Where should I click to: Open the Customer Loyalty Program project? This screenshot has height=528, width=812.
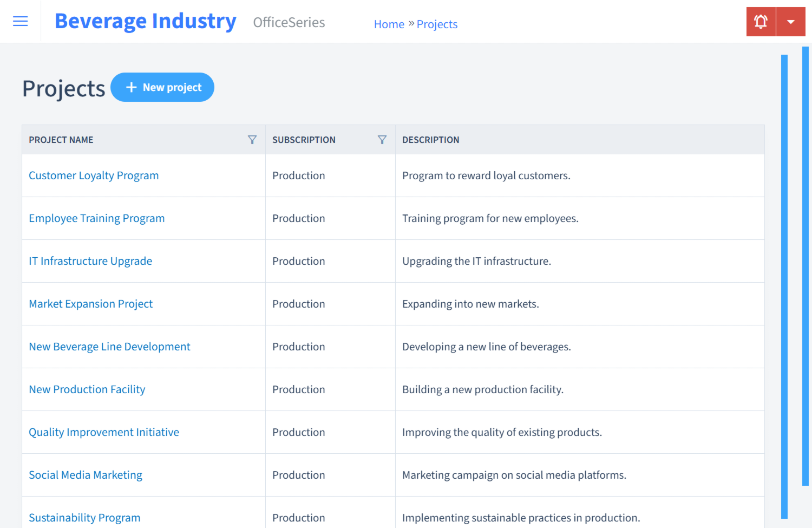click(x=93, y=175)
